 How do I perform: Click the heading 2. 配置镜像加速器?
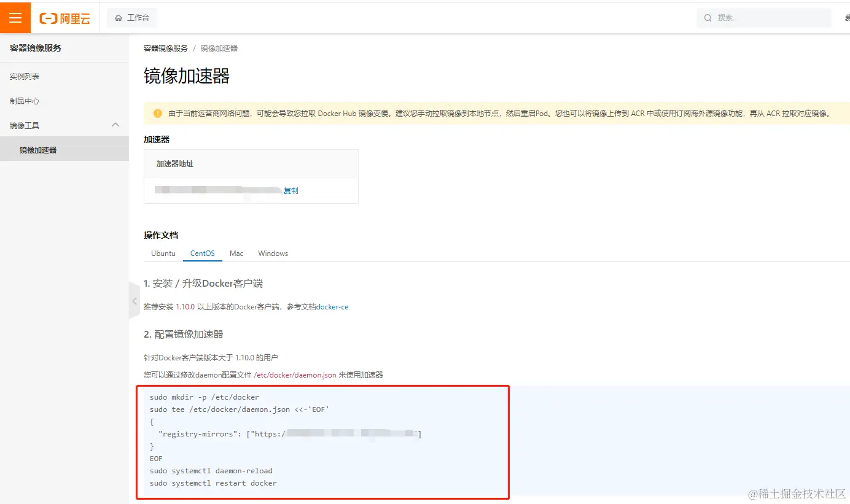(184, 335)
